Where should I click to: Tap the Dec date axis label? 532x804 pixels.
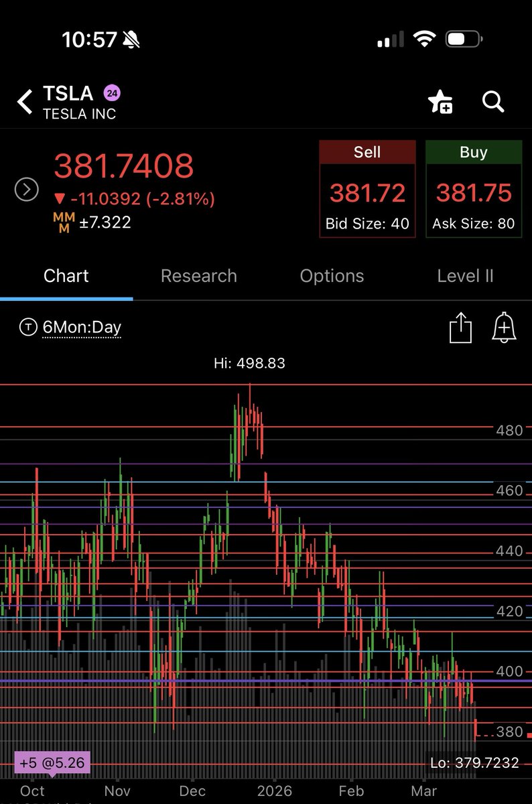point(193,791)
